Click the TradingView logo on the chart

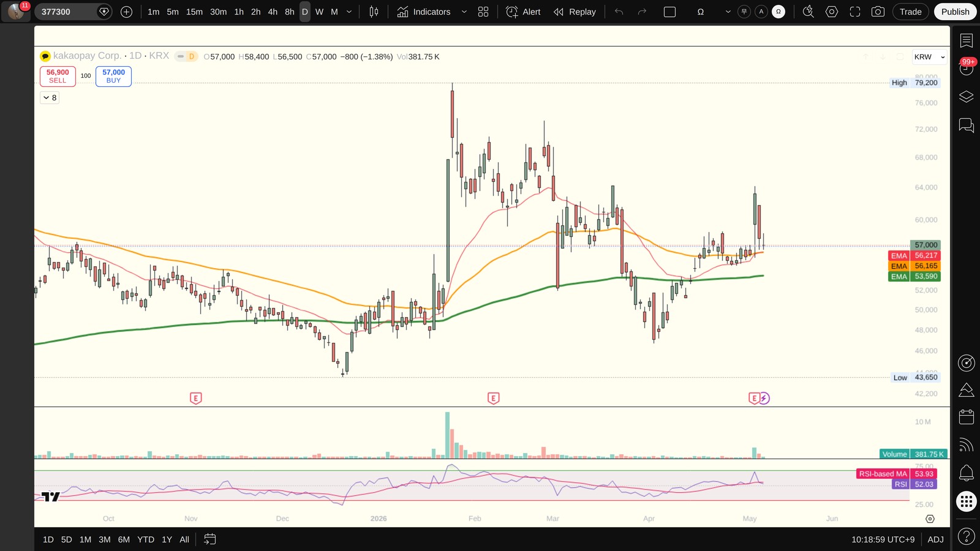[x=50, y=497]
